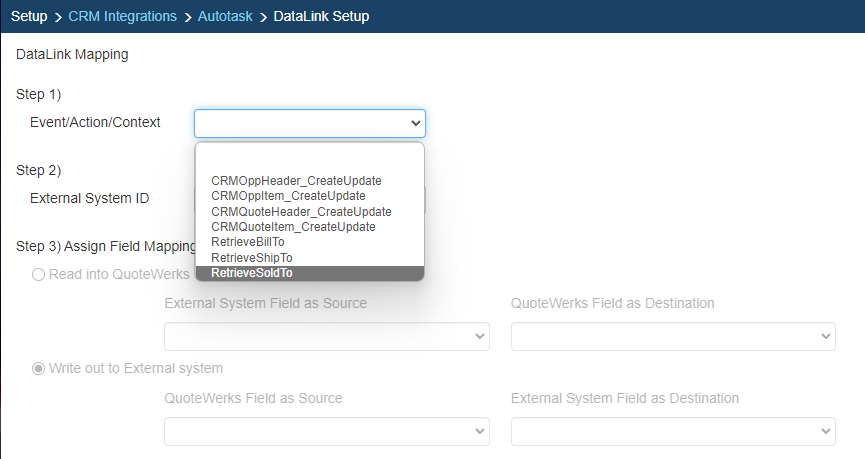This screenshot has height=459, width=865.
Task: Navigate to Autotask breadcrumb link
Action: [225, 16]
